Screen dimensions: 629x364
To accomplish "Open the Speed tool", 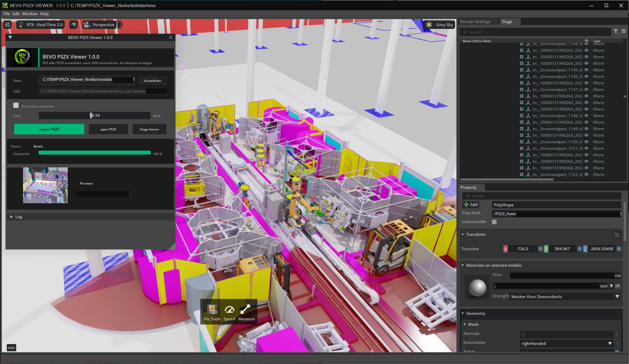I will [x=229, y=312].
